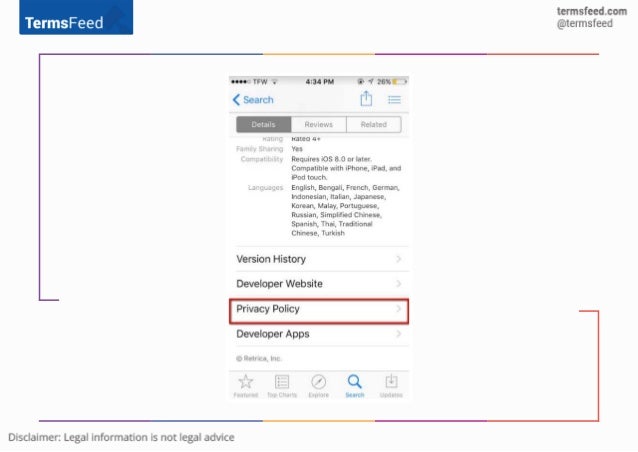Click the location arrow status icon
638x452 pixels.
(x=370, y=82)
